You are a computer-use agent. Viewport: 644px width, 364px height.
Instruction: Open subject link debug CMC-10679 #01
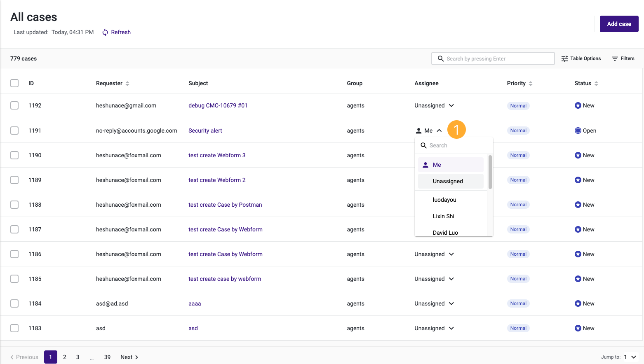[x=218, y=105]
